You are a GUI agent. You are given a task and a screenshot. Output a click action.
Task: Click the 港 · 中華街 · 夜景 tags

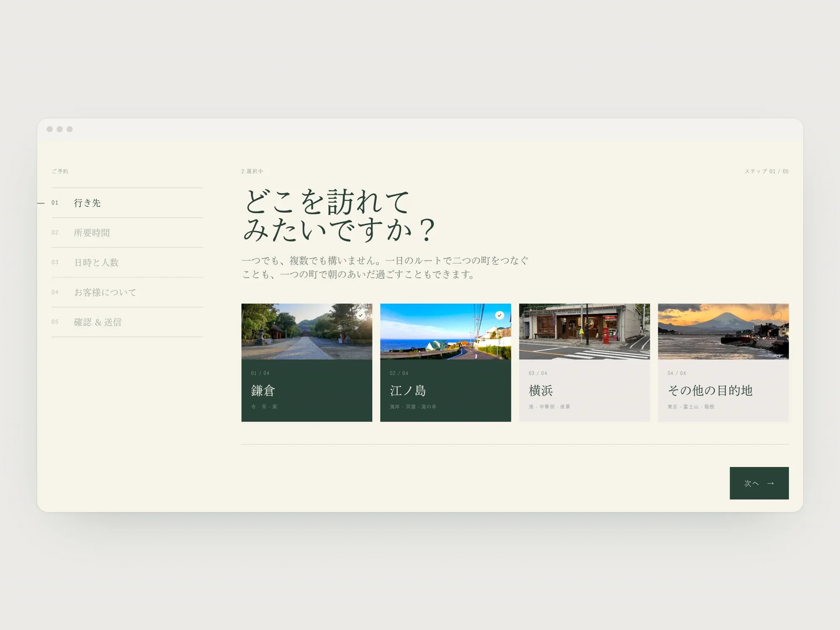pyautogui.click(x=549, y=407)
